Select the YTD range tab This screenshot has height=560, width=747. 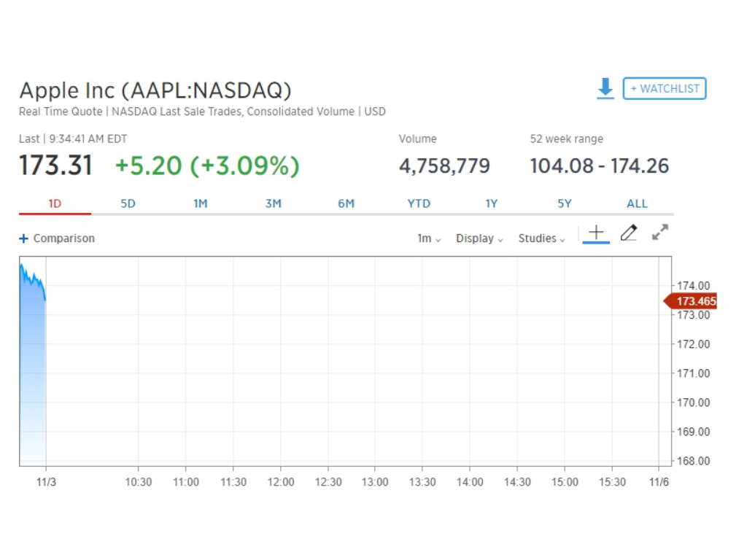point(419,204)
